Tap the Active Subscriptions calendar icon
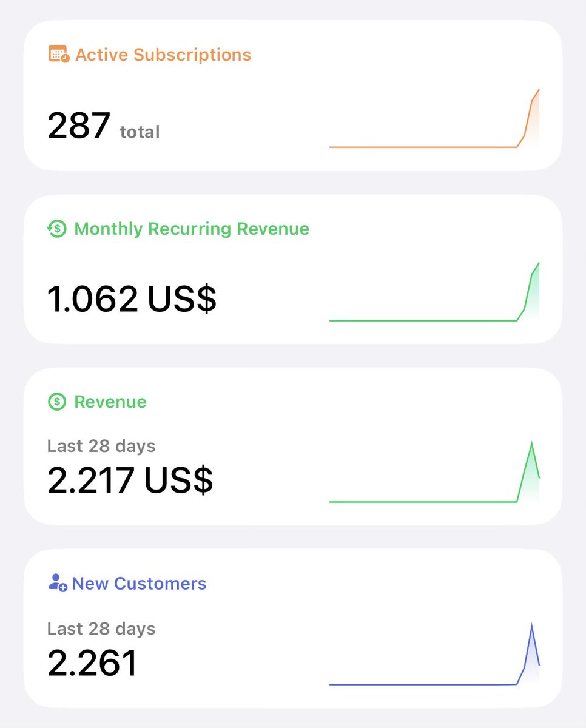 click(59, 55)
